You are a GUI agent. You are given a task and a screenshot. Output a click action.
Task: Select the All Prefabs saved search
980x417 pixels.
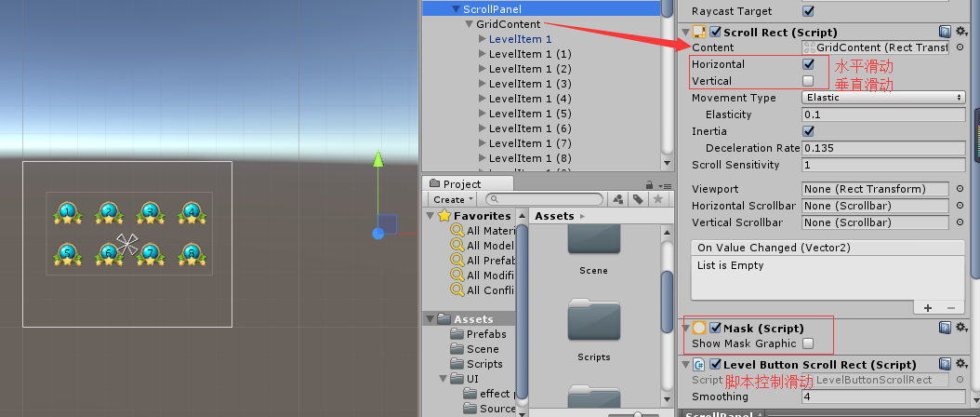click(x=482, y=261)
